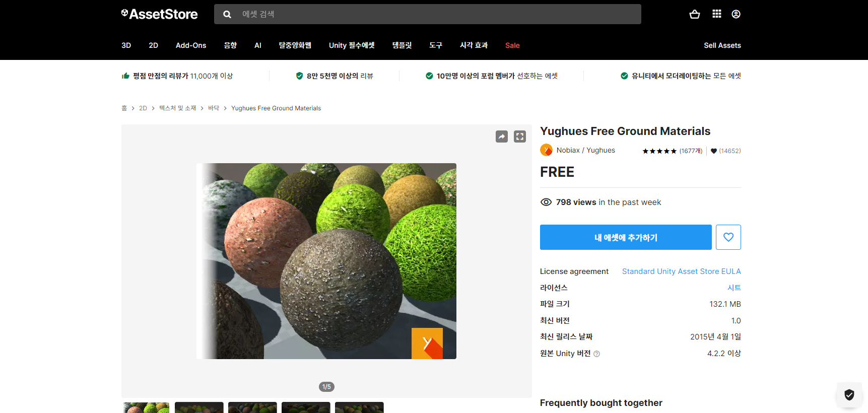Go to 홈 breadcrumb

pos(124,108)
